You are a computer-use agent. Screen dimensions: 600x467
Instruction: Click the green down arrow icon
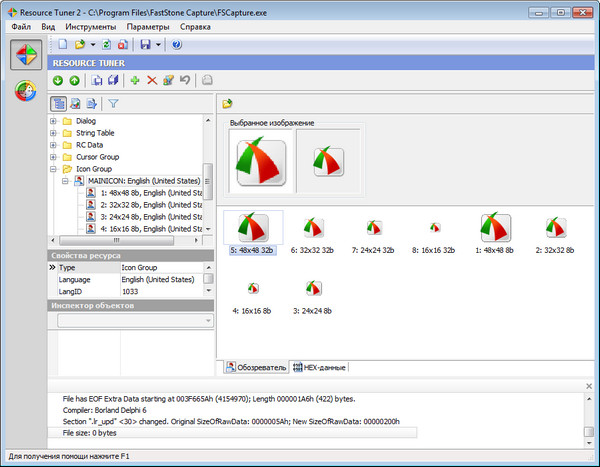pyautogui.click(x=59, y=80)
